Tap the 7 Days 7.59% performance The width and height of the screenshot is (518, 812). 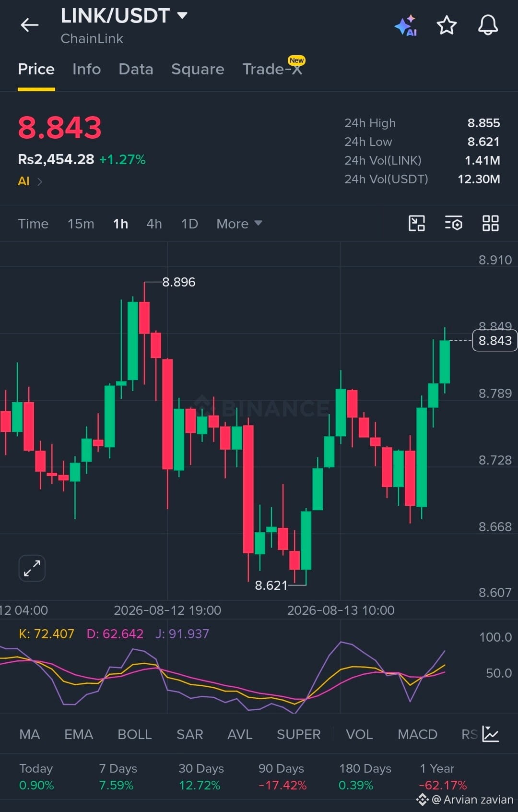pyautogui.click(x=118, y=777)
